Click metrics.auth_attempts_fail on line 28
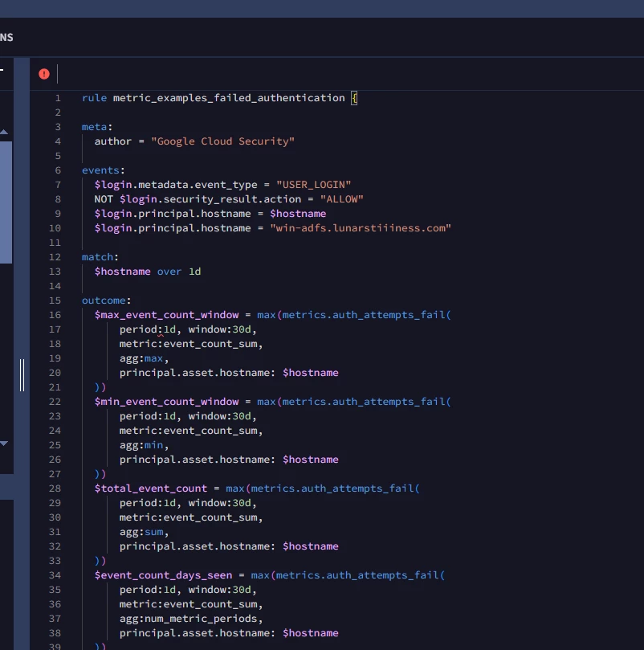Image resolution: width=644 pixels, height=650 pixels. [x=332, y=489]
